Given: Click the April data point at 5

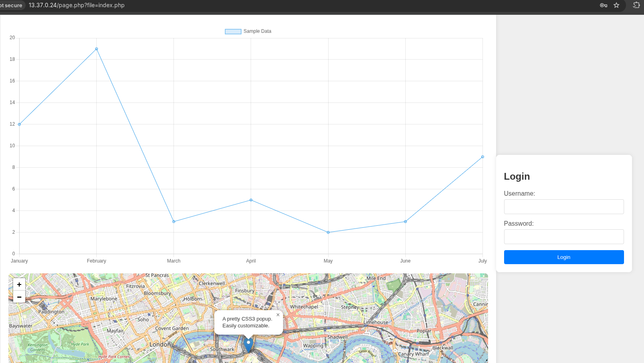Looking at the screenshot, I should (251, 200).
